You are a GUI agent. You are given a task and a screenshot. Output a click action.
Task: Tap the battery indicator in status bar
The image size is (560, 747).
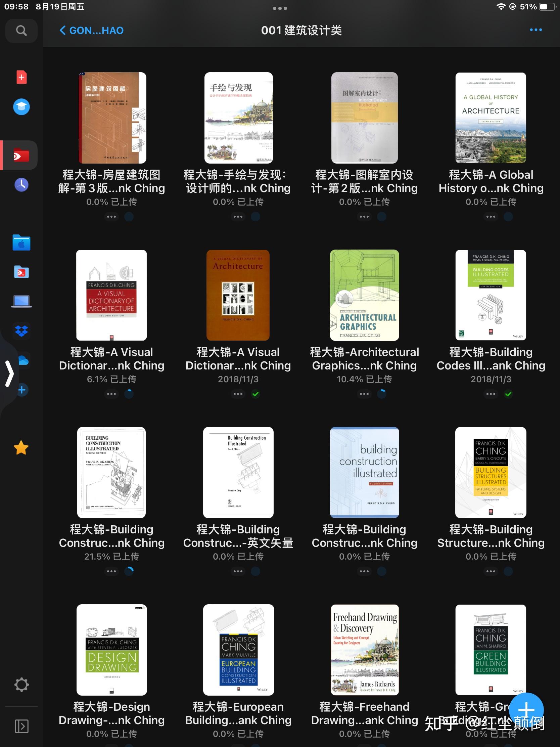547,7
